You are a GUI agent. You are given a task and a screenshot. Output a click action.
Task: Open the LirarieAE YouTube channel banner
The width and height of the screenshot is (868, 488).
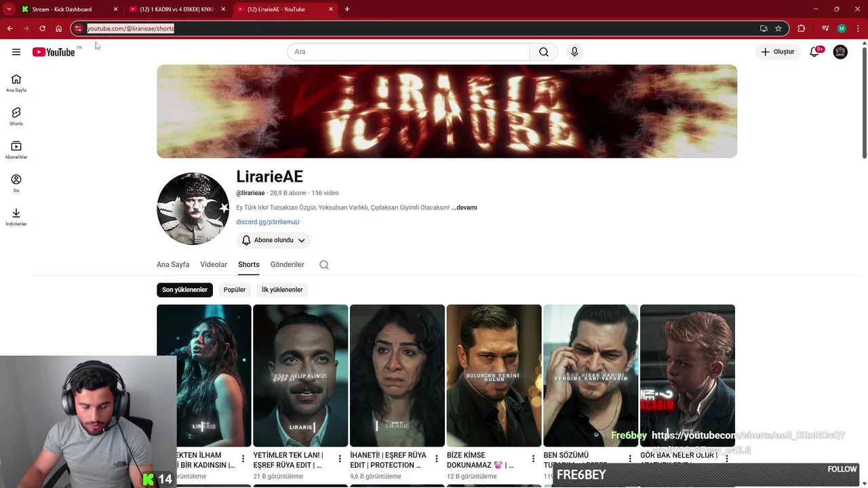pos(447,111)
